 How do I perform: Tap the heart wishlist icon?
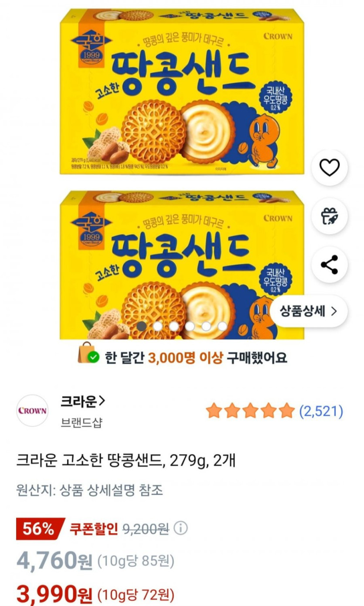point(330,168)
